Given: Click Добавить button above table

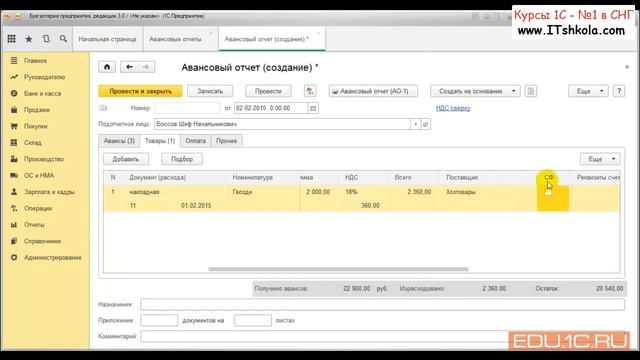Looking at the screenshot, I should [x=126, y=159].
